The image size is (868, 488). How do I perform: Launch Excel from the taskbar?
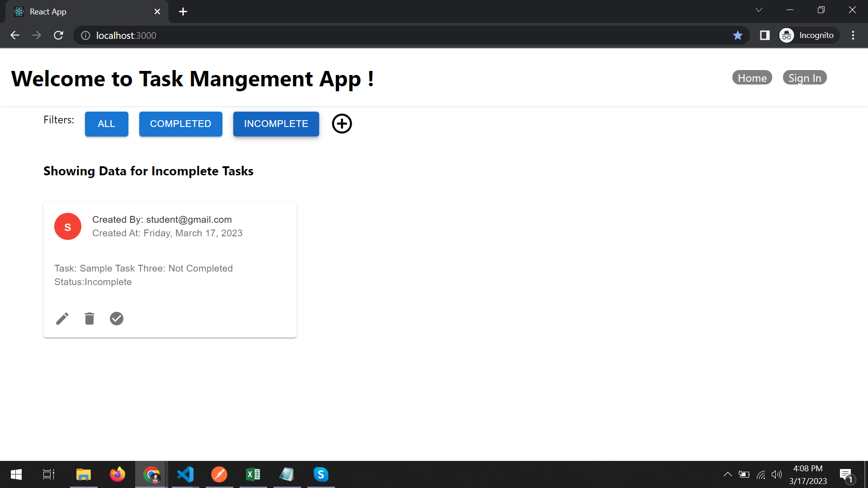click(253, 474)
